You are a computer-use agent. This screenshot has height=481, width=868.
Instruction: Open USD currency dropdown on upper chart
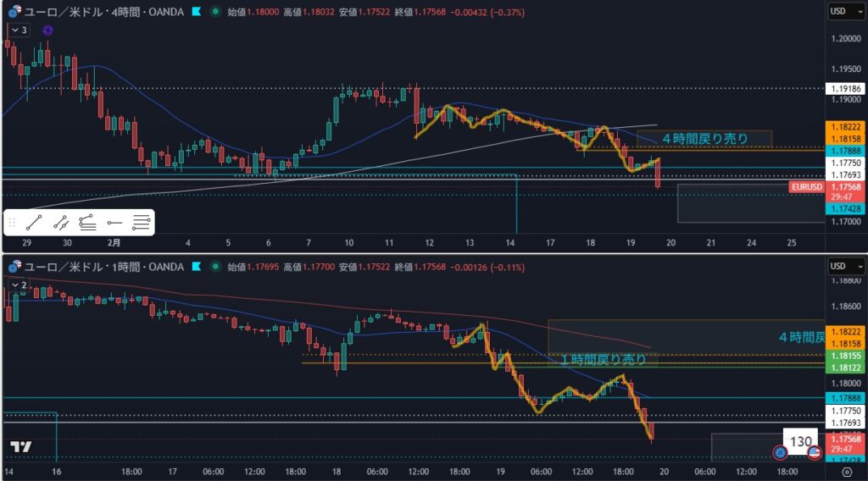pos(843,11)
